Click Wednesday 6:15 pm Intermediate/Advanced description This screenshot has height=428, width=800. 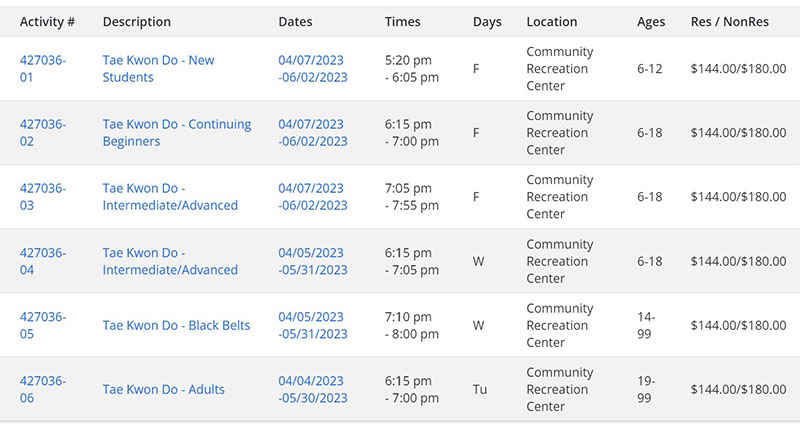(170, 261)
